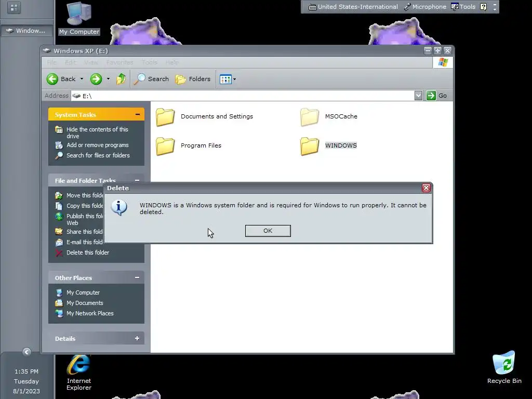
Task: Click the Publish folder to Web icon
Action: click(x=59, y=217)
